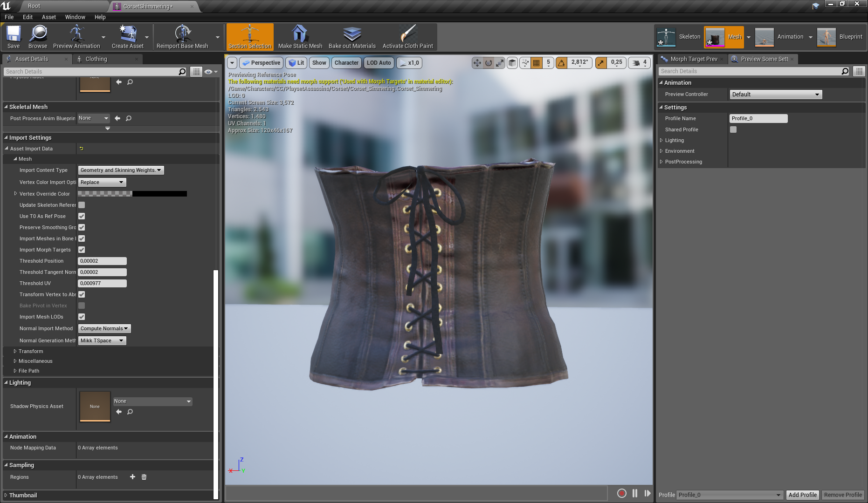Toggle the Import Morph Targets checkbox
868x503 pixels.
(82, 250)
